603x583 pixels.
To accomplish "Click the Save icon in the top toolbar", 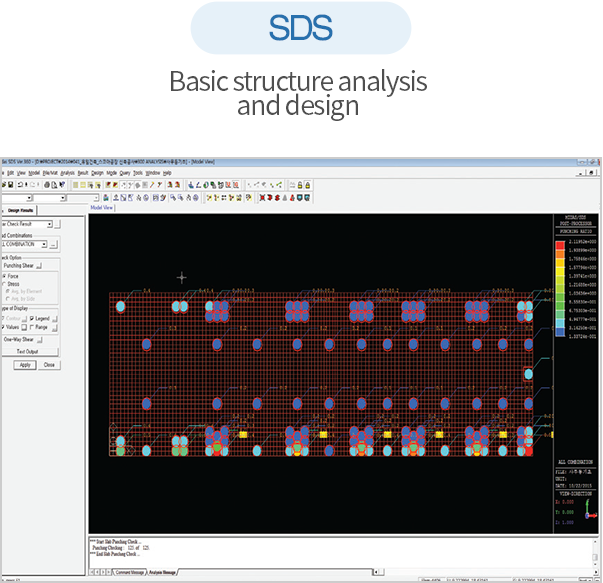I will (11, 185).
